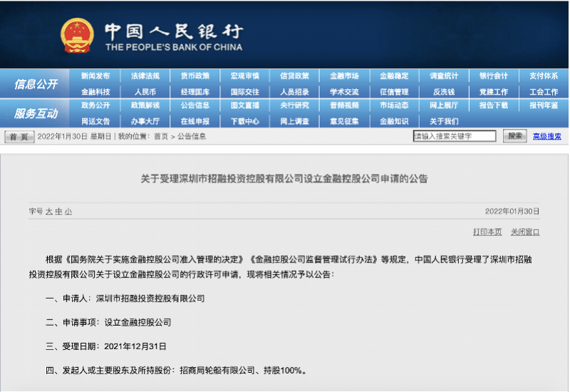This screenshot has height=392, width=570.
Task: Click THE PEOPLE'S BANK OF CHINA text
Action: [x=174, y=47]
